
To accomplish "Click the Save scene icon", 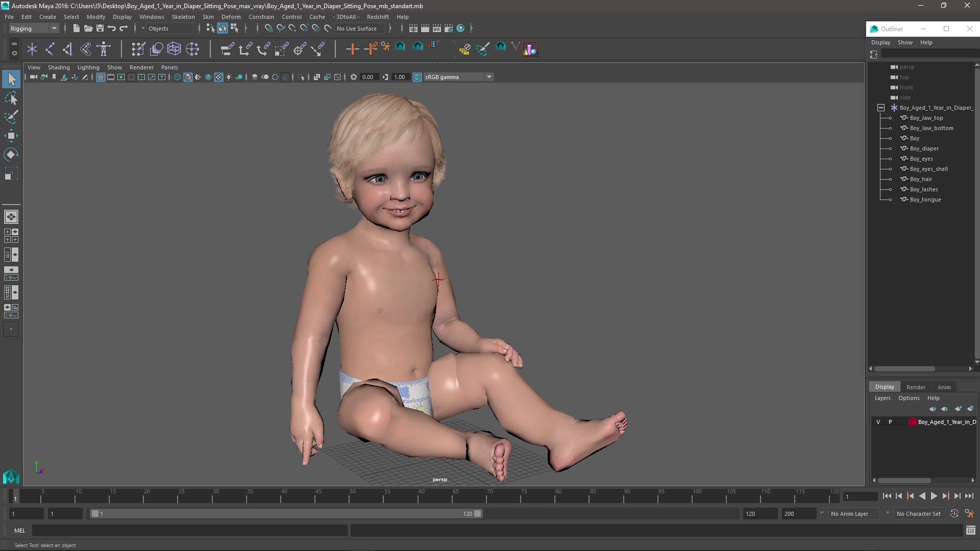I will click(x=100, y=29).
